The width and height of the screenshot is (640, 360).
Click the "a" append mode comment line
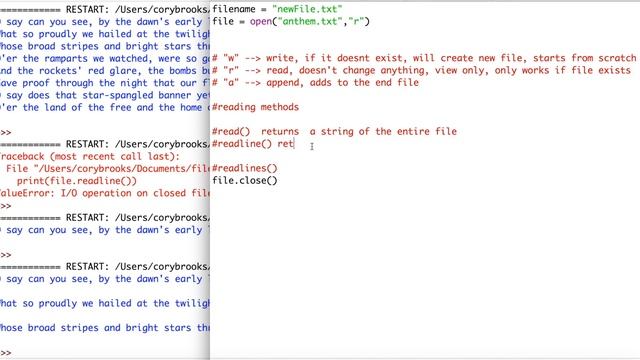pyautogui.click(x=315, y=82)
